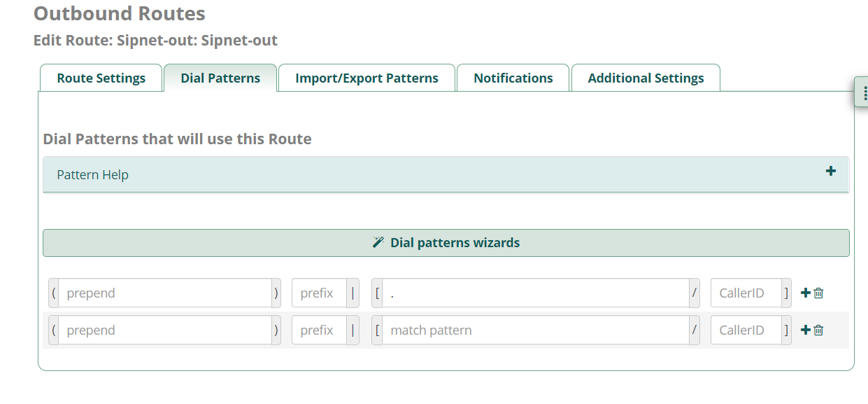868x404 pixels.
Task: Focus the second row CallerID field
Action: (x=746, y=330)
